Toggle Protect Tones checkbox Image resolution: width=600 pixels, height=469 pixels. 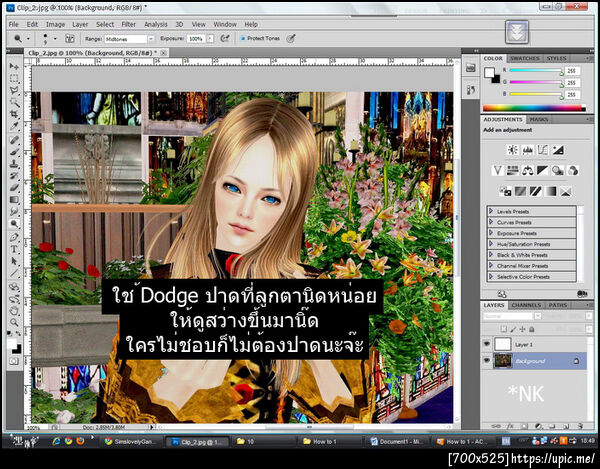pyautogui.click(x=243, y=38)
